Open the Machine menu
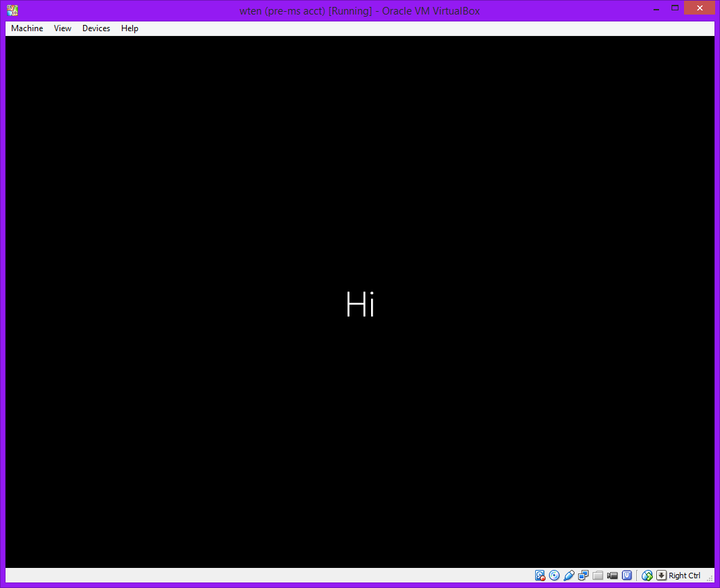The image size is (720, 588). coord(27,28)
